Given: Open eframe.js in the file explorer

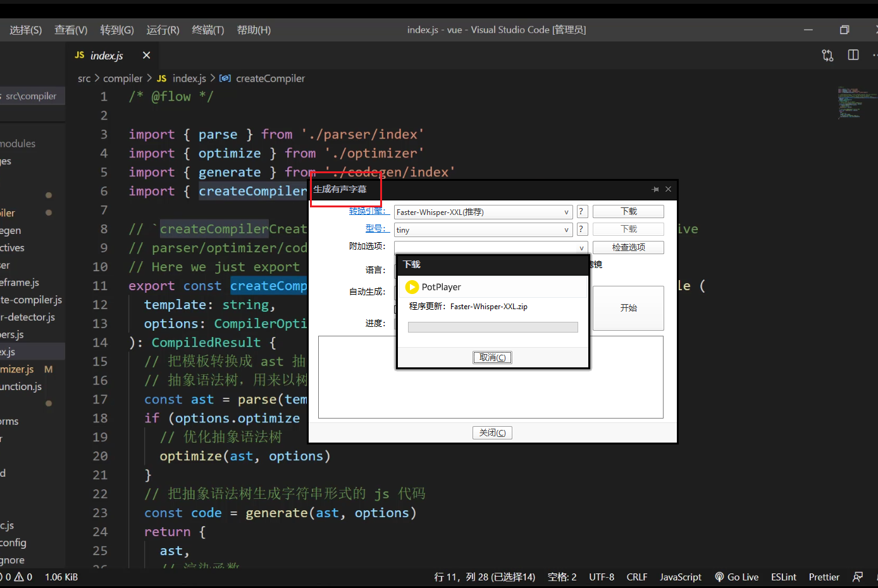Looking at the screenshot, I should [20, 283].
